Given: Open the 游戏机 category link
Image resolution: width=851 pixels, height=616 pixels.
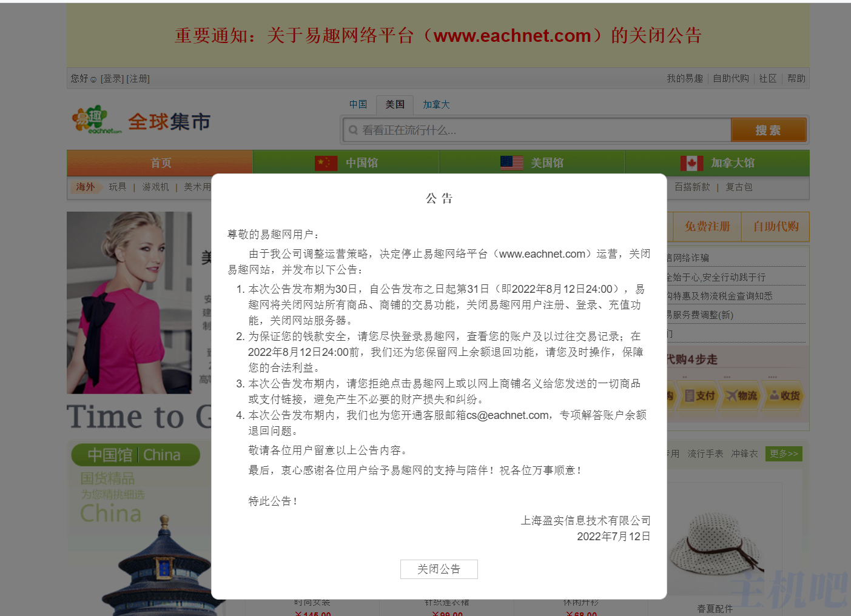Looking at the screenshot, I should pos(155,187).
